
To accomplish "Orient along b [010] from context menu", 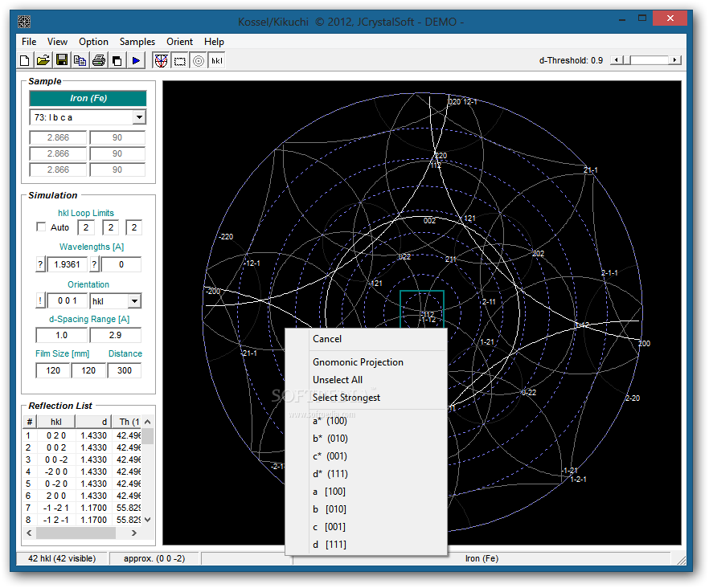I will click(367, 509).
